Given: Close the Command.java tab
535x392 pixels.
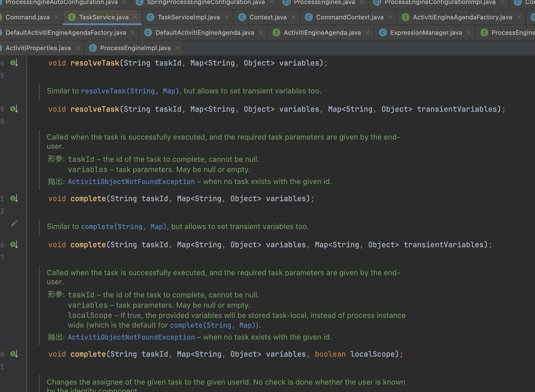Looking at the screenshot, I should point(56,17).
